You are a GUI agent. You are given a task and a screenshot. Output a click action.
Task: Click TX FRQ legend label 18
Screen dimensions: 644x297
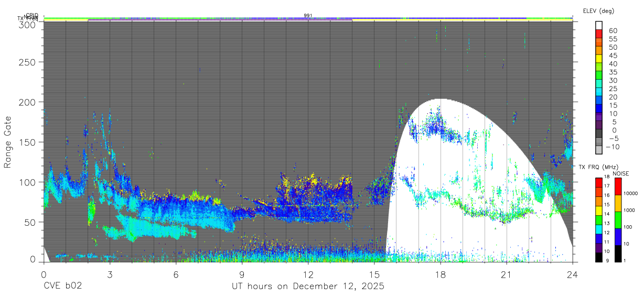608,178
